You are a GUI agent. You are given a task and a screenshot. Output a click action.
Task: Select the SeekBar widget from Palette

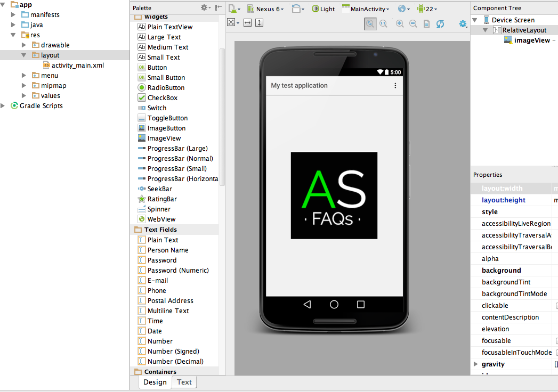[x=158, y=189]
